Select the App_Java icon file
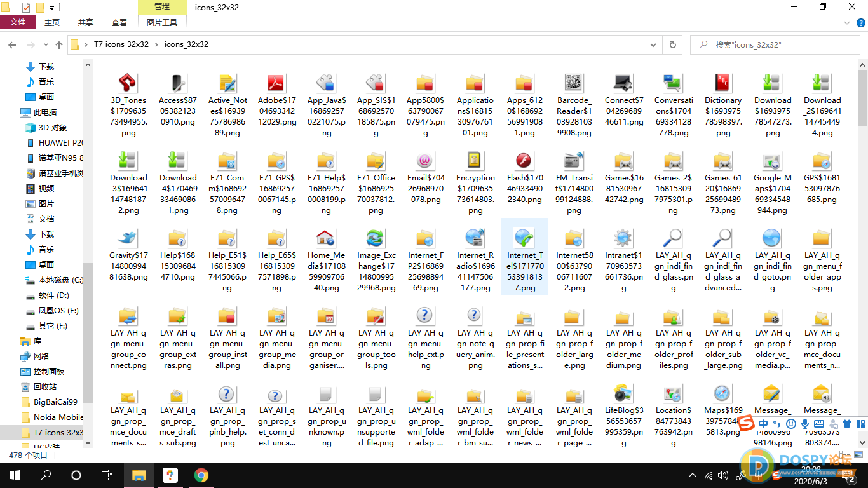 pyautogui.click(x=327, y=105)
